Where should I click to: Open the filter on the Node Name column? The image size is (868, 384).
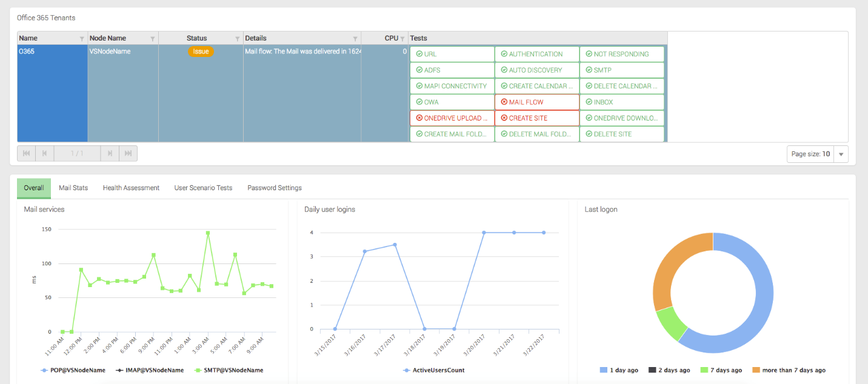(153, 39)
